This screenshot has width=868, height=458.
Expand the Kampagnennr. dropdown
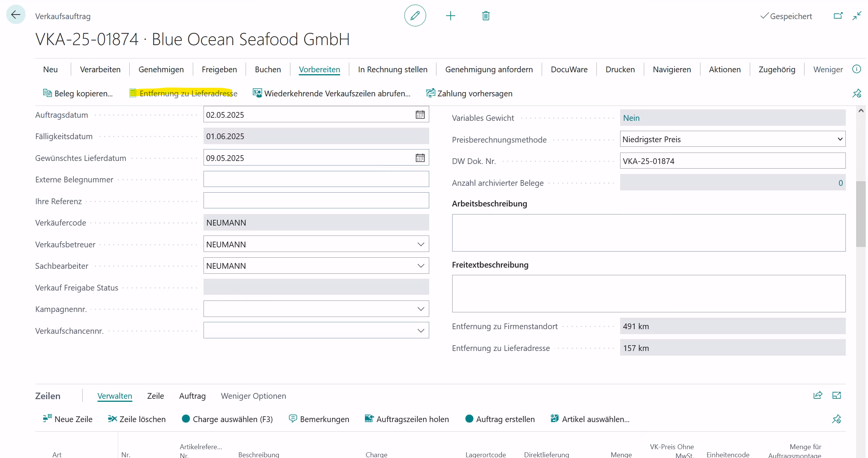point(421,309)
